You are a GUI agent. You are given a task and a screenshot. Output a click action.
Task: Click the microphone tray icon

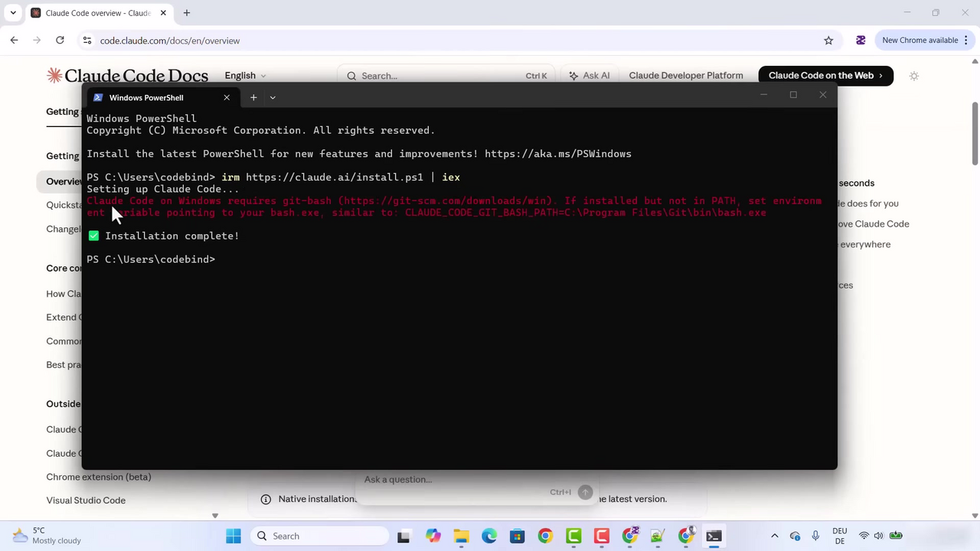click(815, 536)
